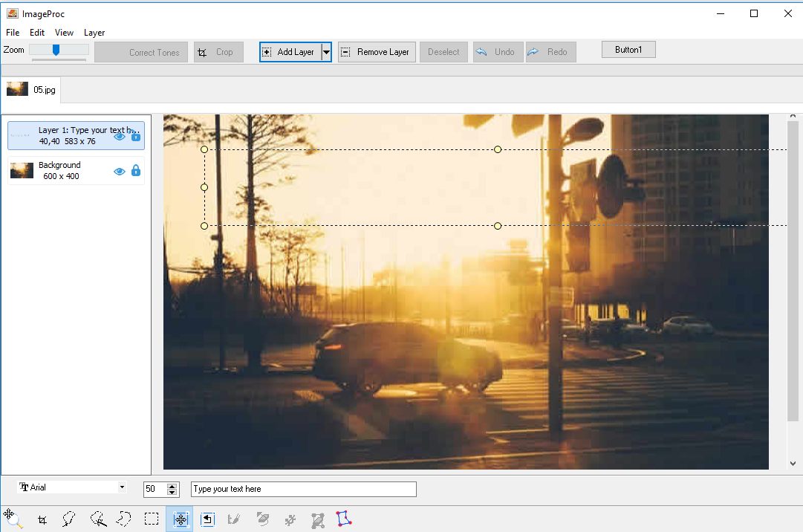Click the Crop toolbar button
This screenshot has width=803, height=532.
(218, 52)
